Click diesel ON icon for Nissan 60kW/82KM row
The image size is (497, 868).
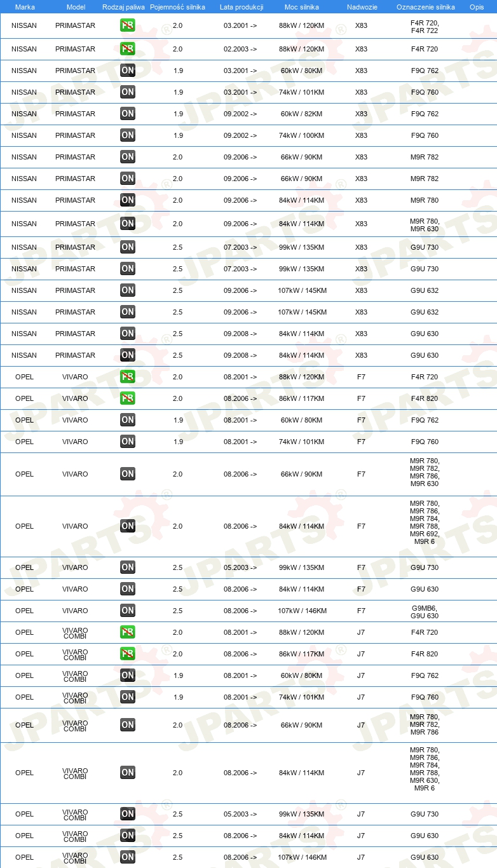(x=128, y=114)
